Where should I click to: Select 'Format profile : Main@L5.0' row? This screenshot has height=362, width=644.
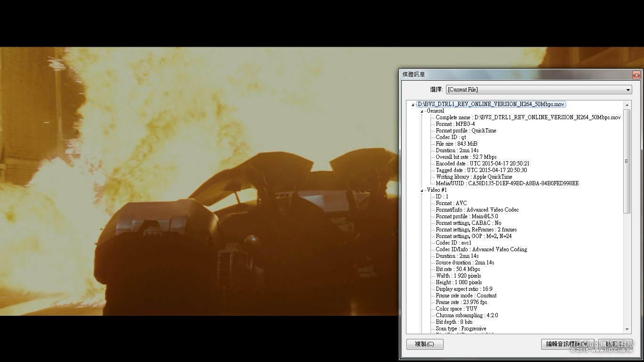coord(467,216)
